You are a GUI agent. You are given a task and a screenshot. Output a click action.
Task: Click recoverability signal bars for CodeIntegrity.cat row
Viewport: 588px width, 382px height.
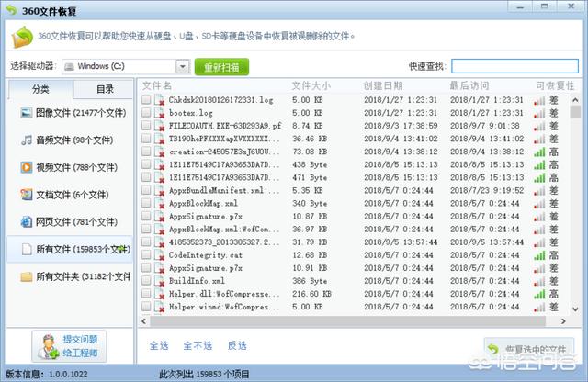point(539,255)
